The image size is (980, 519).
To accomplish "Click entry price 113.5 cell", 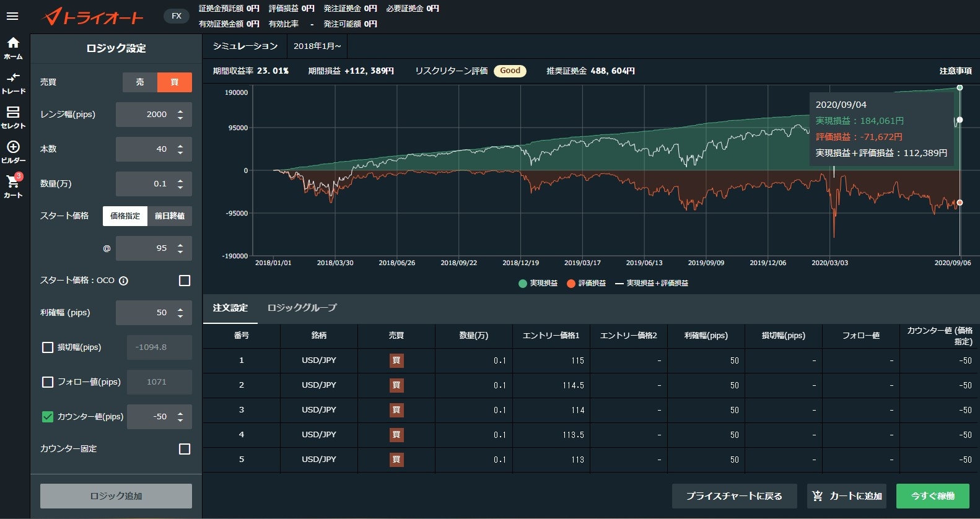I will point(551,435).
